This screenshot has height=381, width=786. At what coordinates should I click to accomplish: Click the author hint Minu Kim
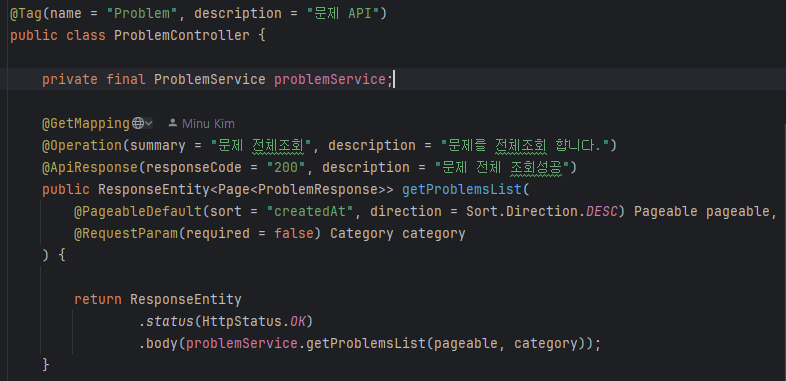[208, 124]
